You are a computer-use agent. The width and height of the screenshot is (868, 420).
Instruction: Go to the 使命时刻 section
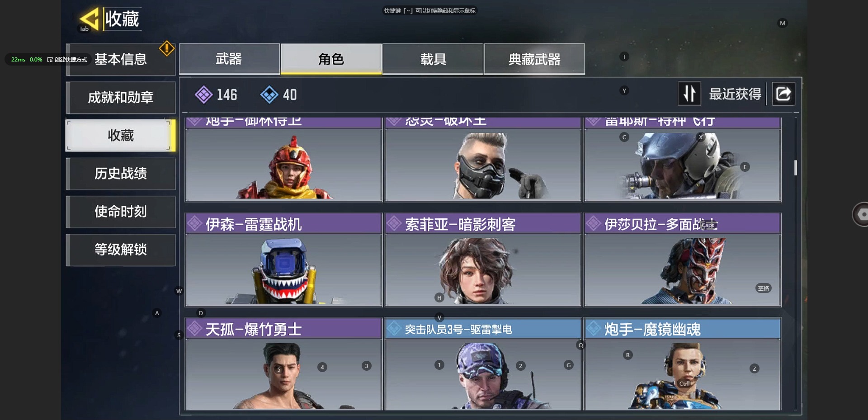tap(121, 211)
